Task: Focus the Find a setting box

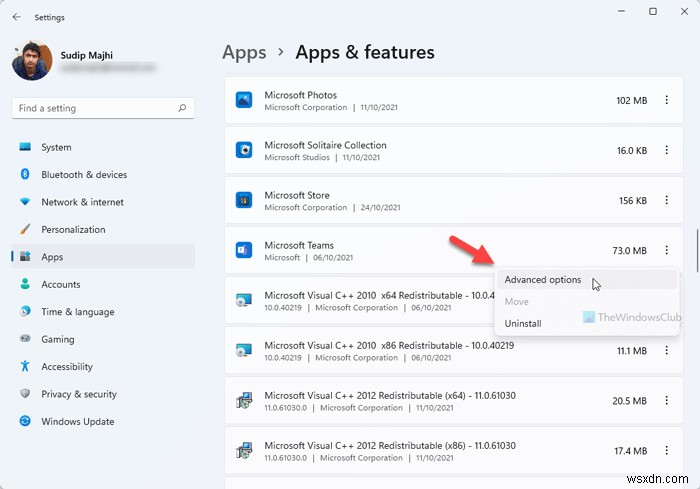Action: 103,108
